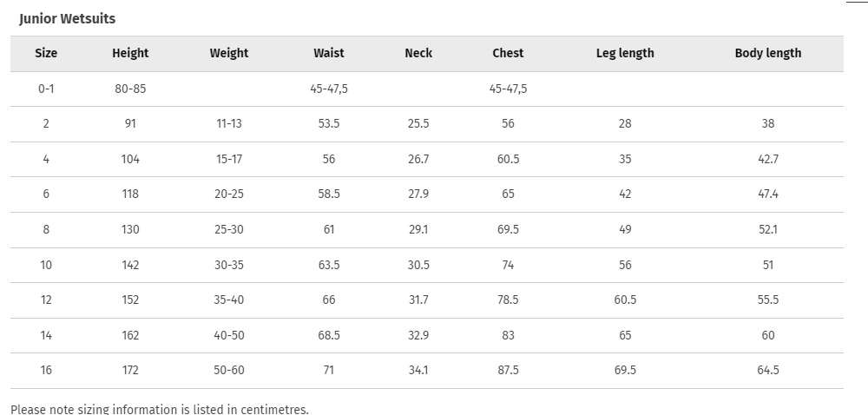Click the Neck column header
868x415 pixels.
418,53
